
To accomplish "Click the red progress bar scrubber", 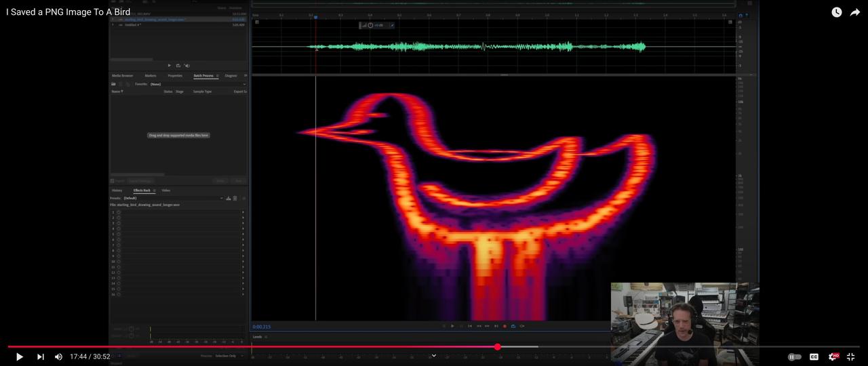I will (497, 347).
